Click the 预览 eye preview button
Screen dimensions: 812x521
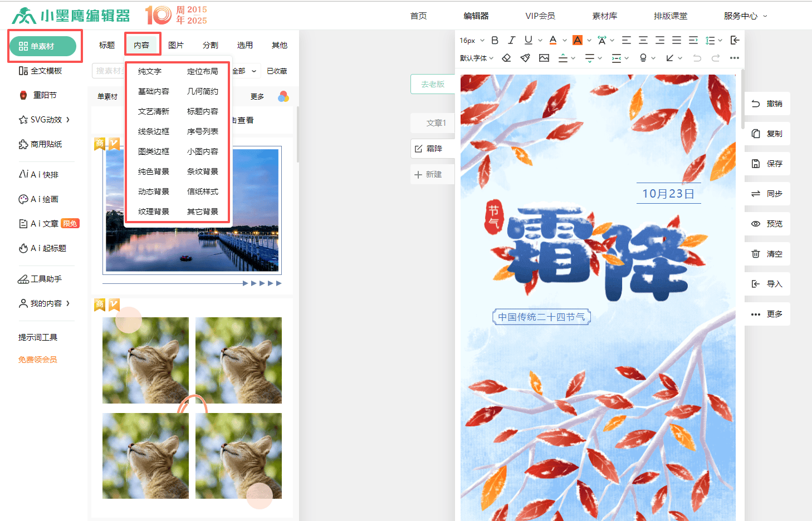click(x=767, y=224)
